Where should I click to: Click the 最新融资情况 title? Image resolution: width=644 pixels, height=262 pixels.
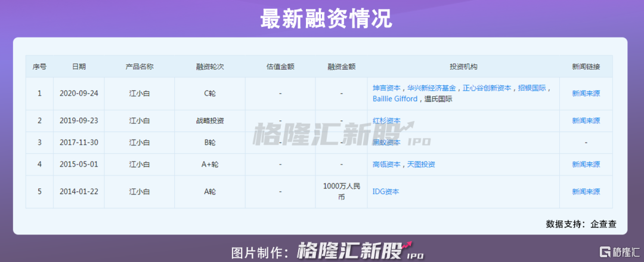coord(327,19)
